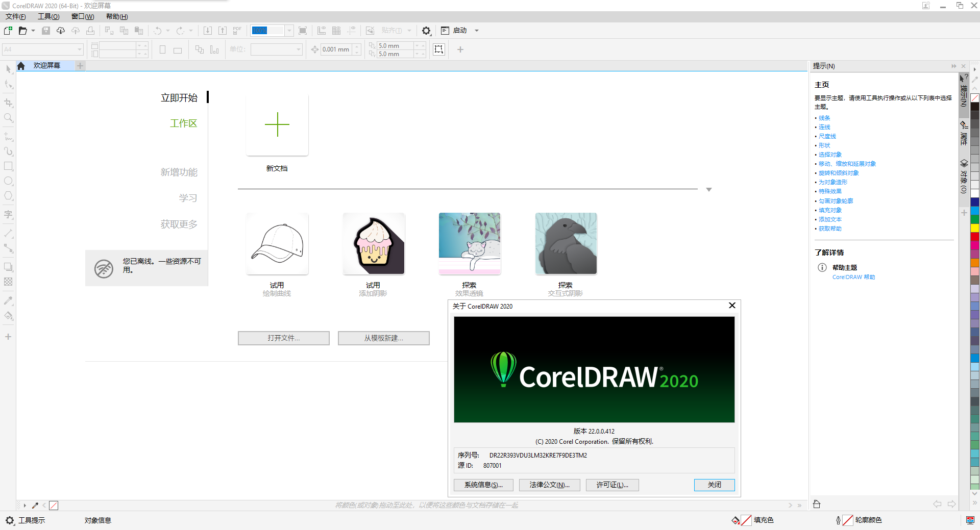
Task: Click the Home icon on welcome tab
Action: [x=21, y=66]
